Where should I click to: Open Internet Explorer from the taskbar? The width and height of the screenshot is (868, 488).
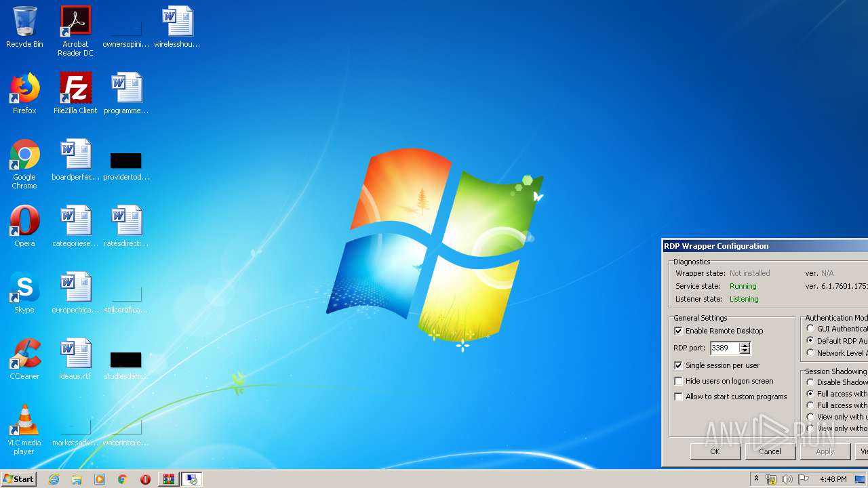pos(54,479)
